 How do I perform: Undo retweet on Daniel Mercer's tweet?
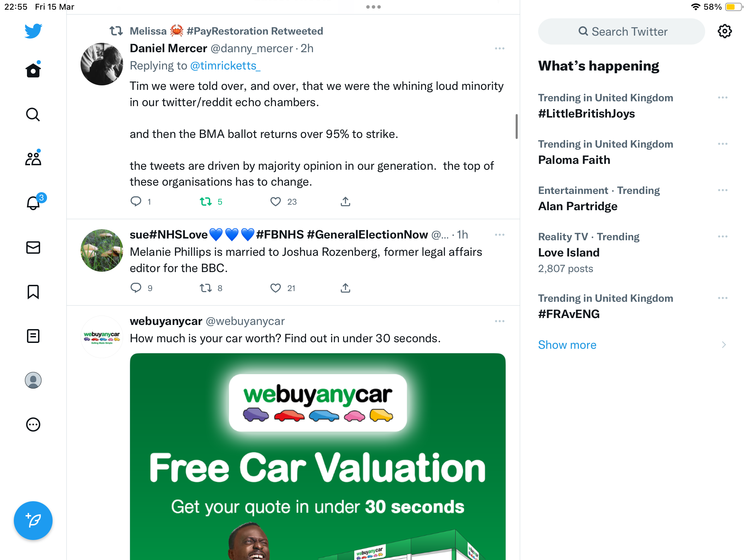206,202
